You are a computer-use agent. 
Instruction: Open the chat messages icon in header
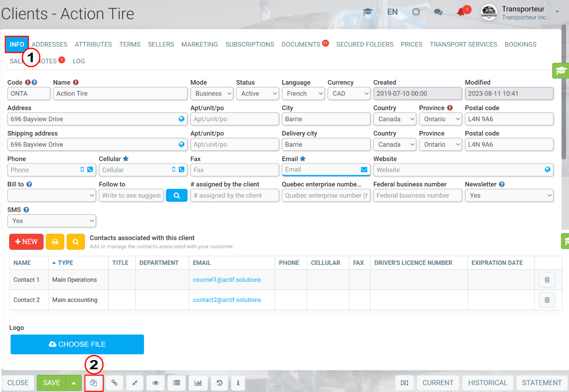438,12
